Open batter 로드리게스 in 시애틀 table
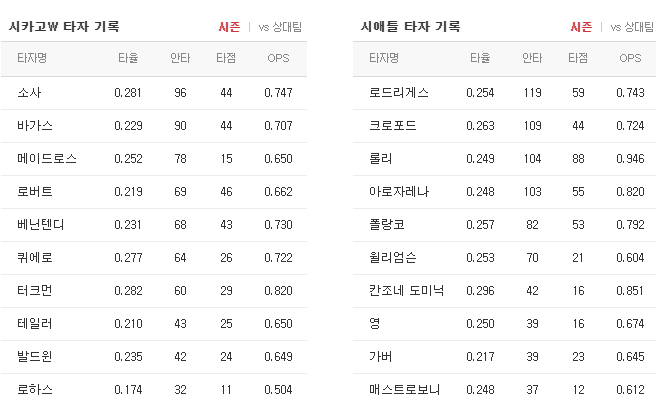Image resolution: width=656 pixels, height=414 pixels. coord(399,92)
